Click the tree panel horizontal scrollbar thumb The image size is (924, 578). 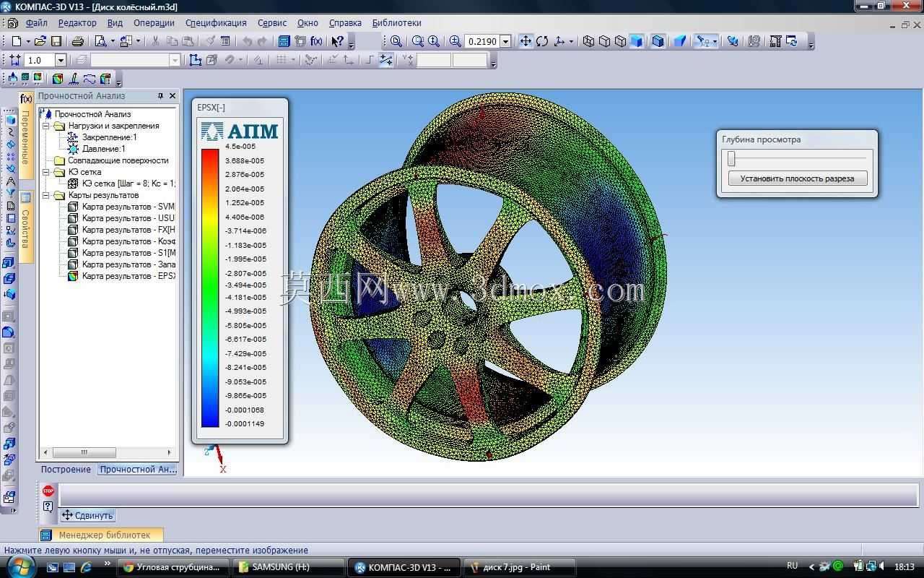(84, 452)
